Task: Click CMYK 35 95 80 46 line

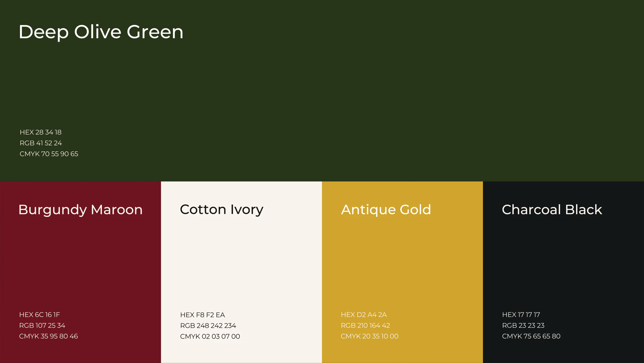Action: [49, 336]
